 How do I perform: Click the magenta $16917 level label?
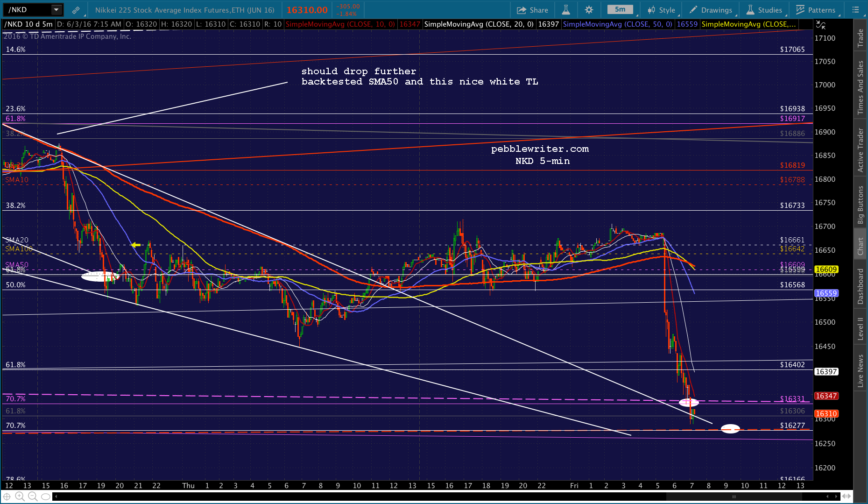tap(792, 119)
